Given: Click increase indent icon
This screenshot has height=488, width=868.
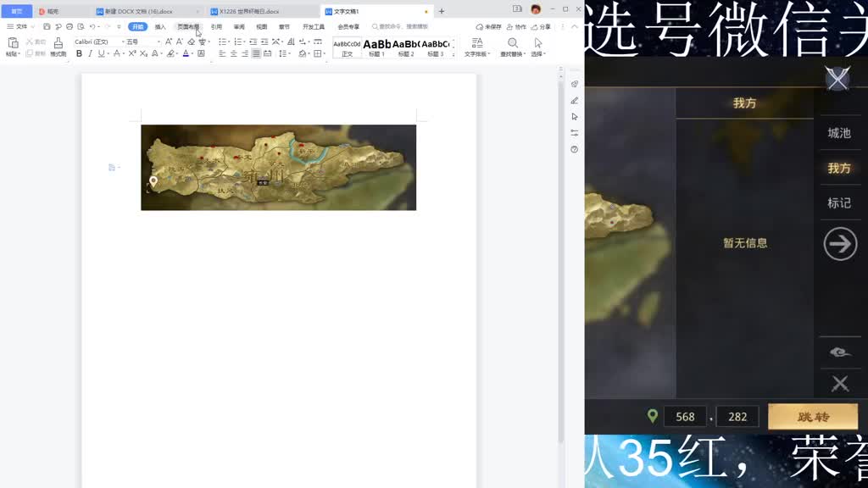Looking at the screenshot, I should pos(264,42).
